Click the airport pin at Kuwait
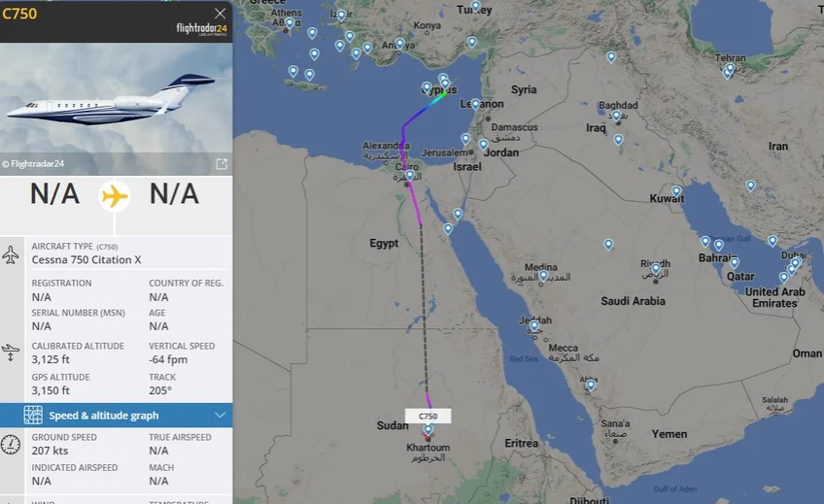The image size is (824, 504). [x=676, y=191]
